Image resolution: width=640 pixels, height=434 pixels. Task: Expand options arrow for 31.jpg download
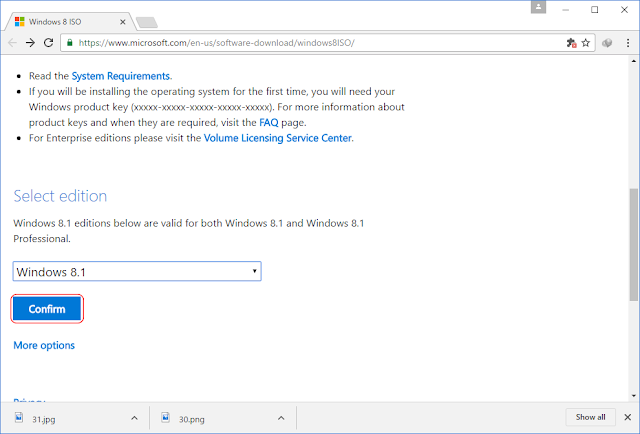(134, 418)
